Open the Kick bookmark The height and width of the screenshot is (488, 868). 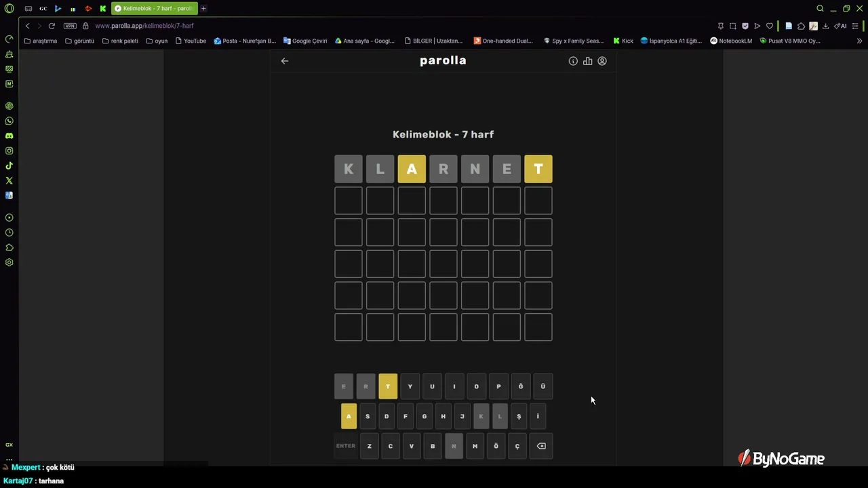(x=623, y=41)
